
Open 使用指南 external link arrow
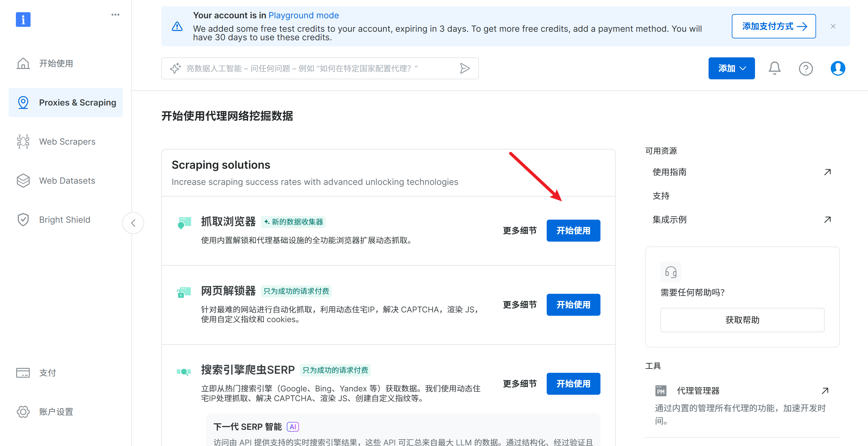(x=827, y=172)
